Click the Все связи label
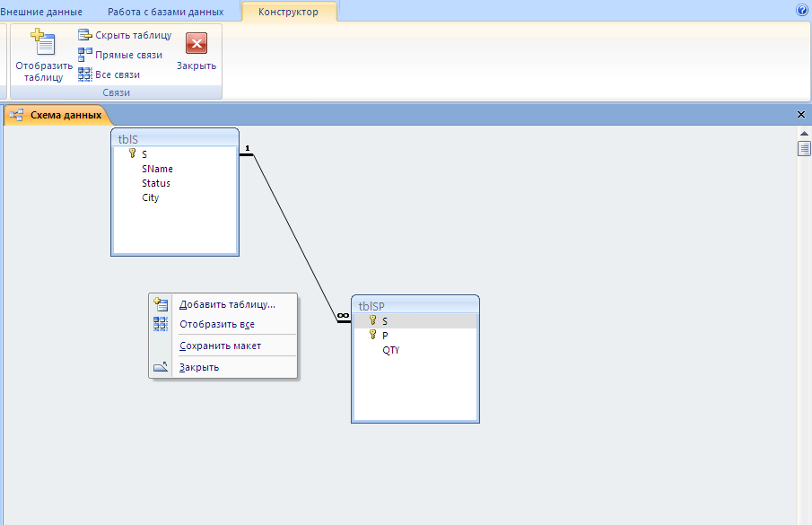This screenshot has height=525, width=812. 118,74
